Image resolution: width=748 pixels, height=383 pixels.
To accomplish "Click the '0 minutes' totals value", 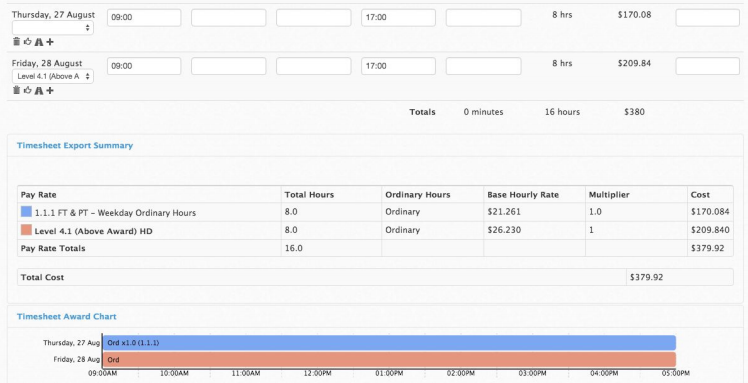I will click(x=483, y=112).
